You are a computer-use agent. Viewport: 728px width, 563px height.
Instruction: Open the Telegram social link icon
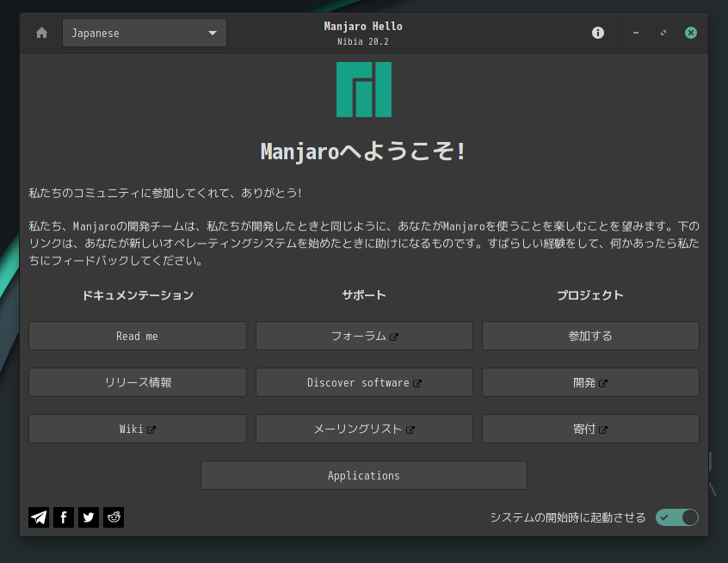point(39,517)
